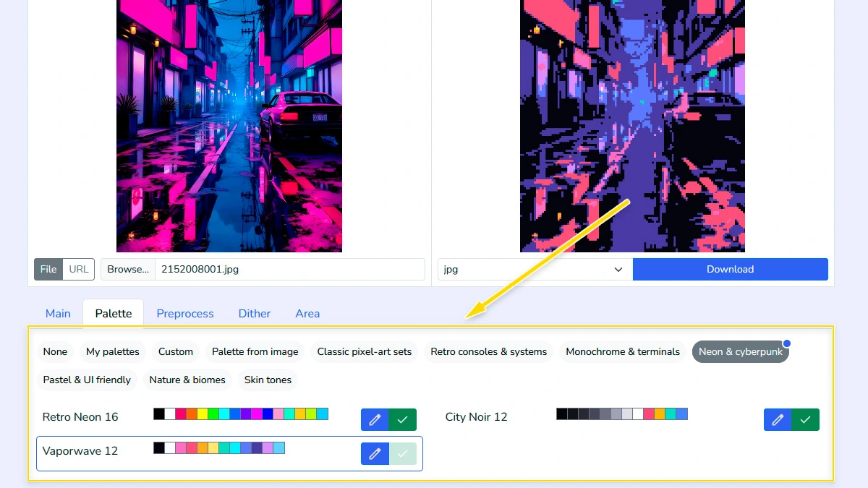Select the None palette category
This screenshot has height=488, width=868.
[55, 351]
